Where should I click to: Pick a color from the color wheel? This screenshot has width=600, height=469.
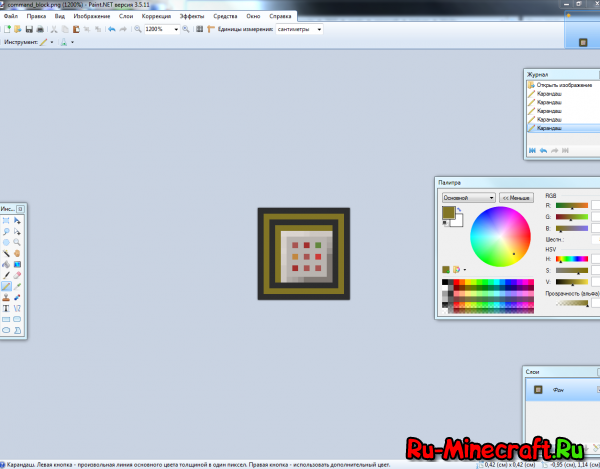[500, 236]
